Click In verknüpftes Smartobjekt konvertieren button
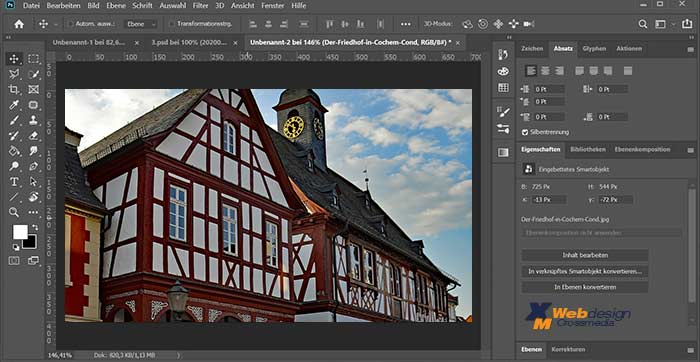This screenshot has width=700, height=362. click(585, 271)
